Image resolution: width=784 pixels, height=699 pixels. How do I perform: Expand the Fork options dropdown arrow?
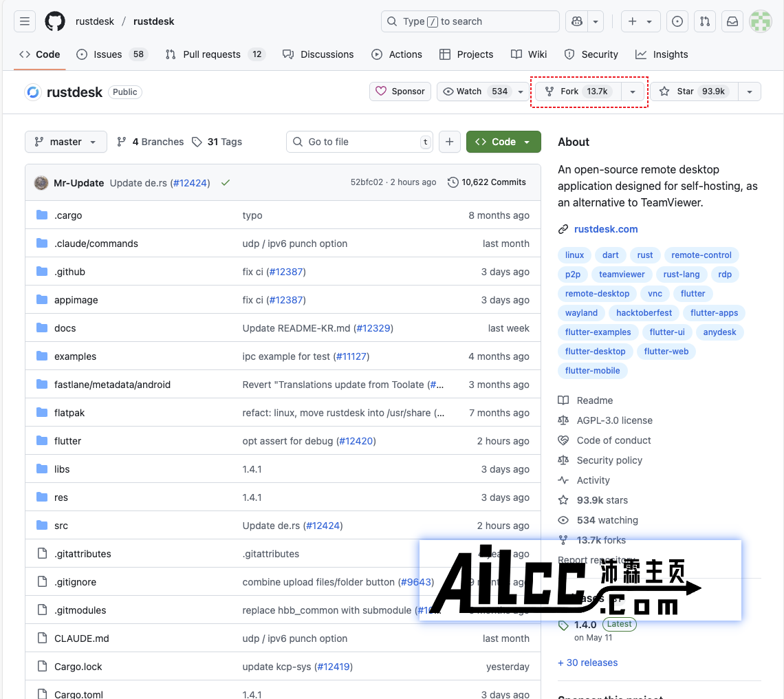tap(633, 92)
